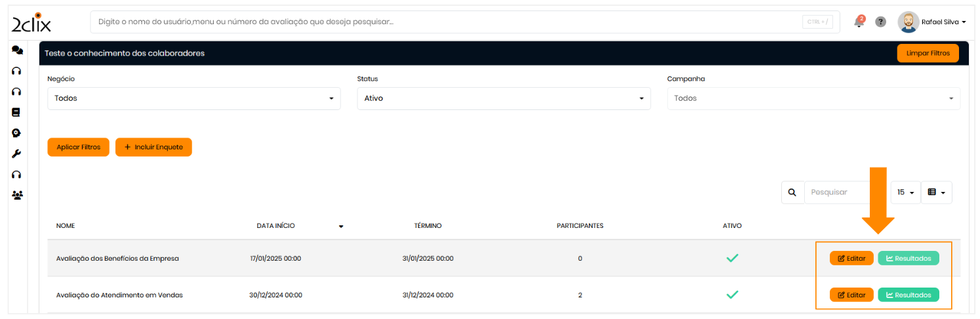Open the 15 rows-per-page dropdown
This screenshot has width=980, height=319.
(x=905, y=193)
